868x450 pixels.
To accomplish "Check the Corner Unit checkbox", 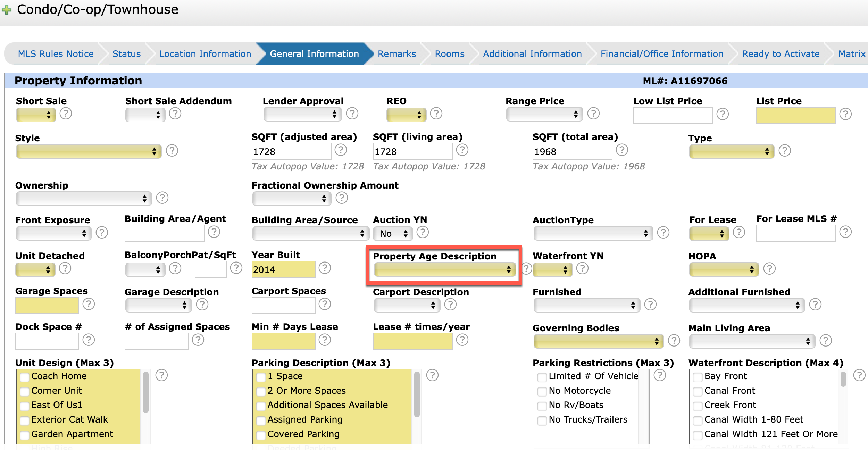I will pos(25,391).
